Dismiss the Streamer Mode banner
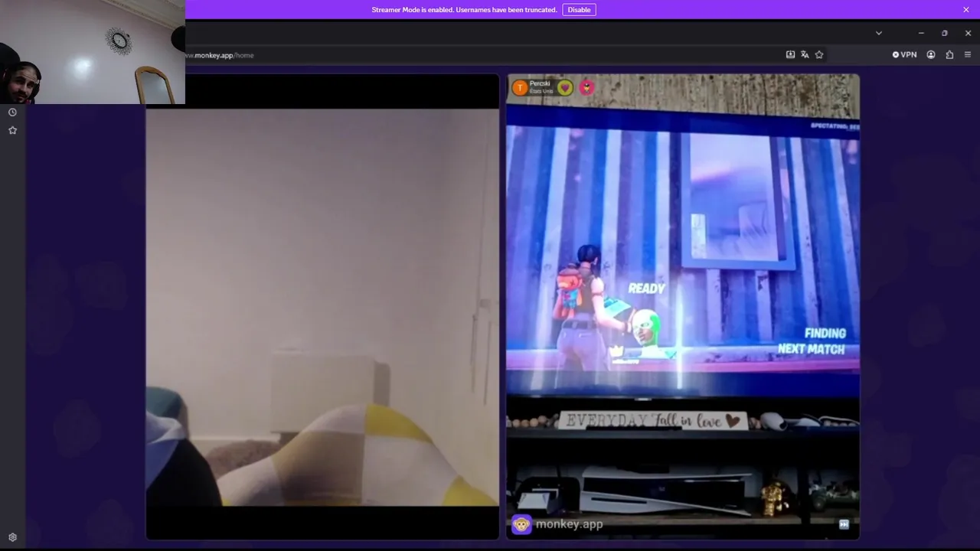Screen dimensions: 980x551 [966, 10]
